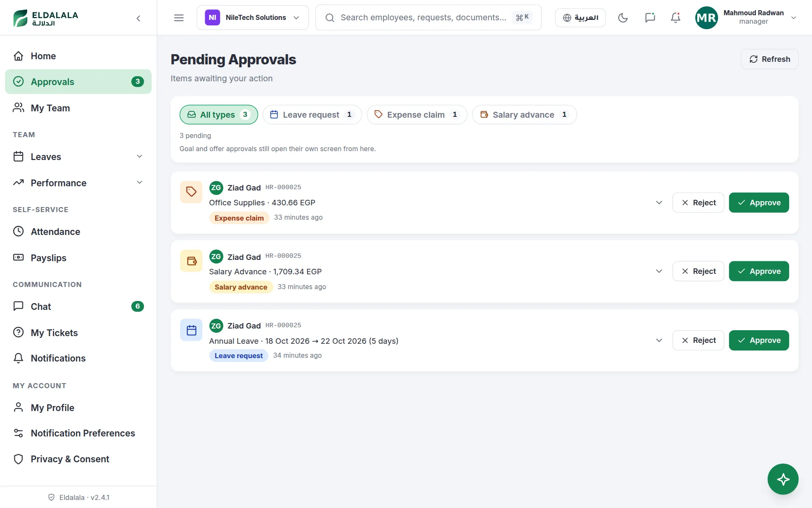The width and height of the screenshot is (812, 508).
Task: Expand details of Office Supplies expense claim
Action: click(x=659, y=202)
